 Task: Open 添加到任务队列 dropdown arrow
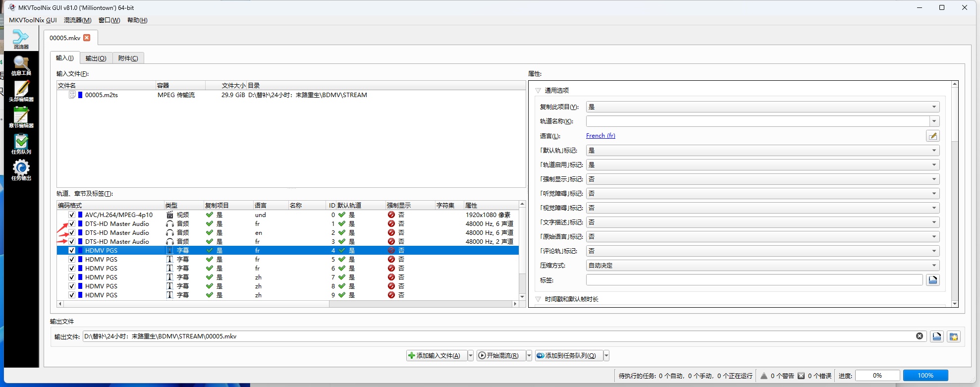click(606, 355)
